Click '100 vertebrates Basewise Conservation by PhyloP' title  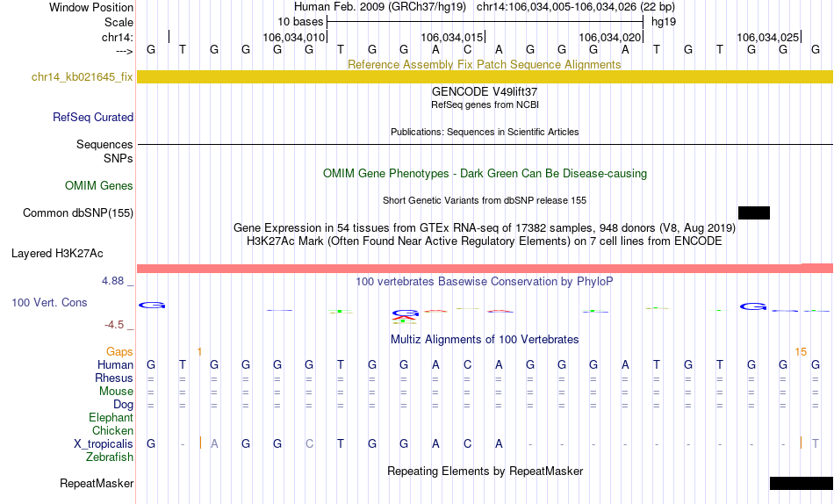coord(484,282)
